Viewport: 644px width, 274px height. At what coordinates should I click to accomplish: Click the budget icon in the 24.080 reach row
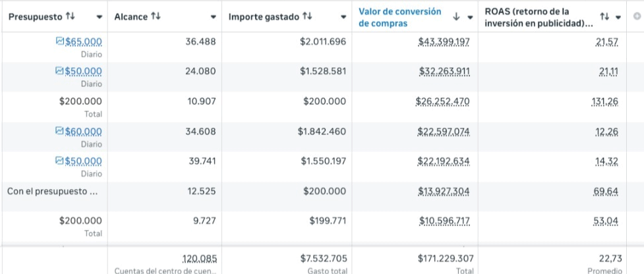point(60,71)
